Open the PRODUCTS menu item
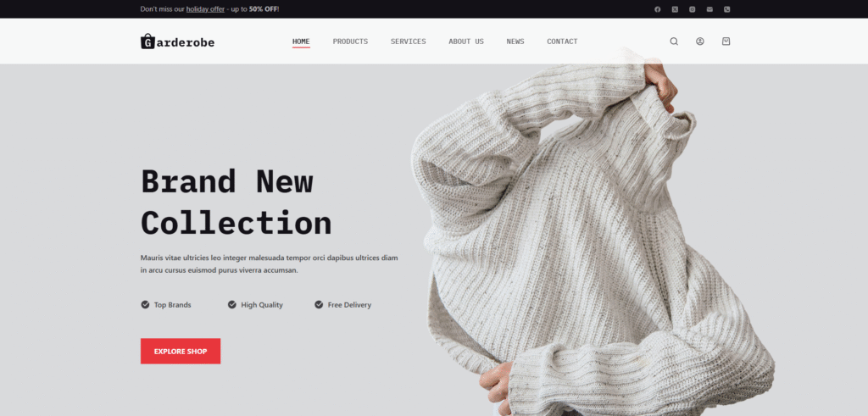Viewport: 868px width, 416px height. click(350, 42)
